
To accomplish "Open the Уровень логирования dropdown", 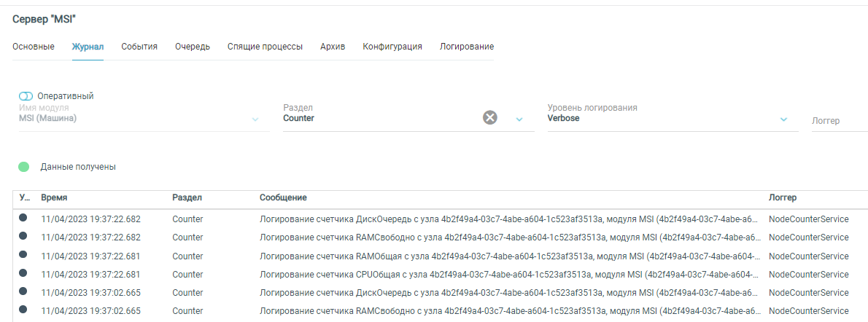I will click(783, 119).
